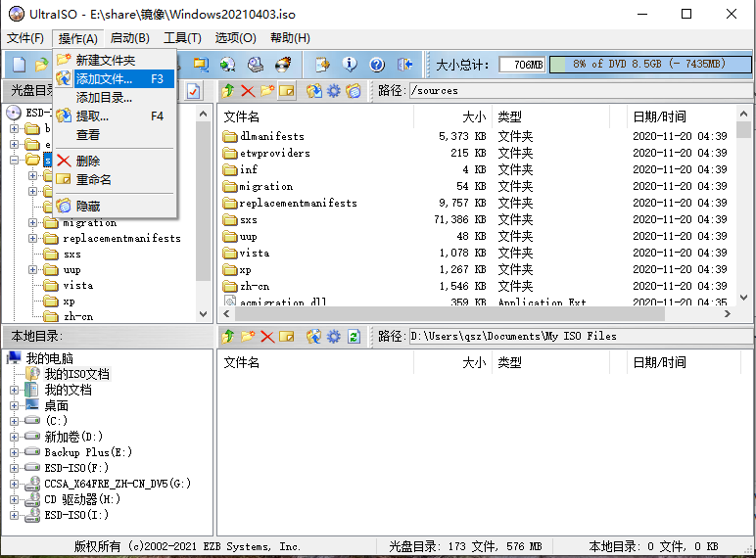Click the Help question mark toolbar icon

pos(377,64)
